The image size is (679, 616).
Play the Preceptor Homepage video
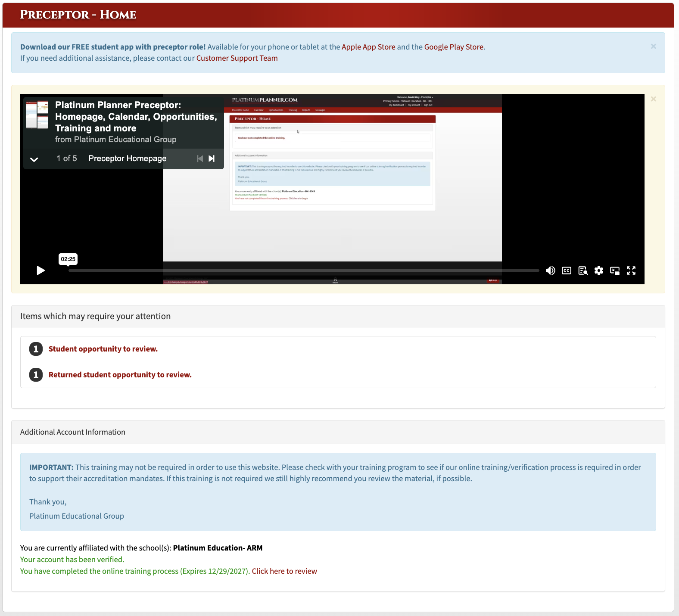41,271
